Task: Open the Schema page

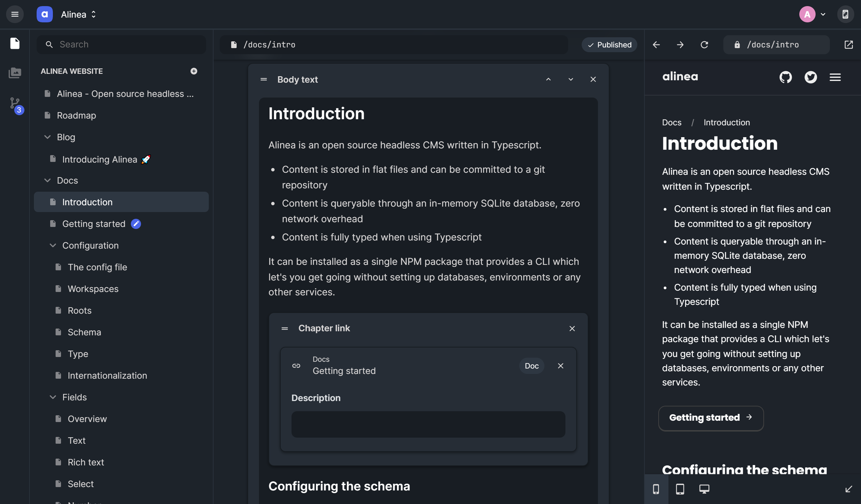Action: pyautogui.click(x=121, y=332)
